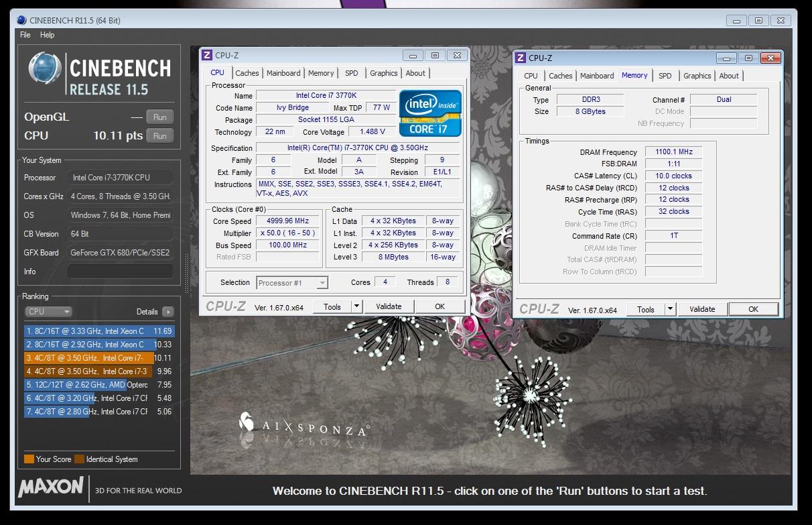Click Validate in the CPU-Z CPU window

pyautogui.click(x=389, y=306)
